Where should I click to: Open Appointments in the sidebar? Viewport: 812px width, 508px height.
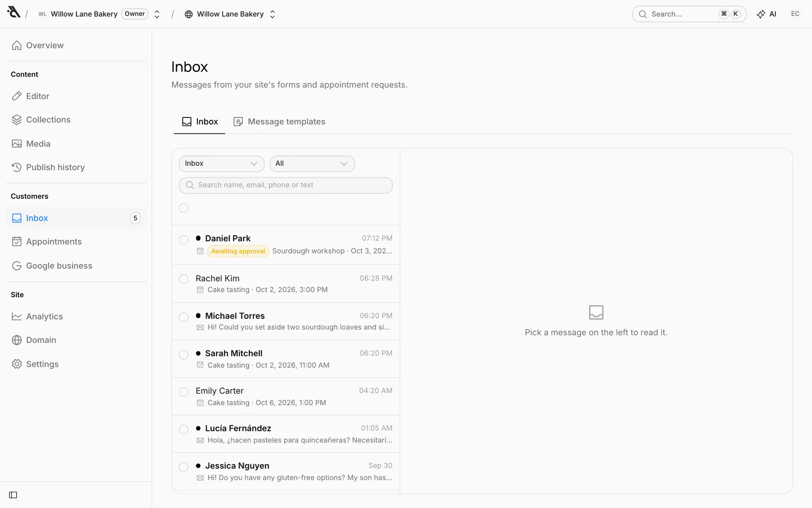tap(76, 242)
